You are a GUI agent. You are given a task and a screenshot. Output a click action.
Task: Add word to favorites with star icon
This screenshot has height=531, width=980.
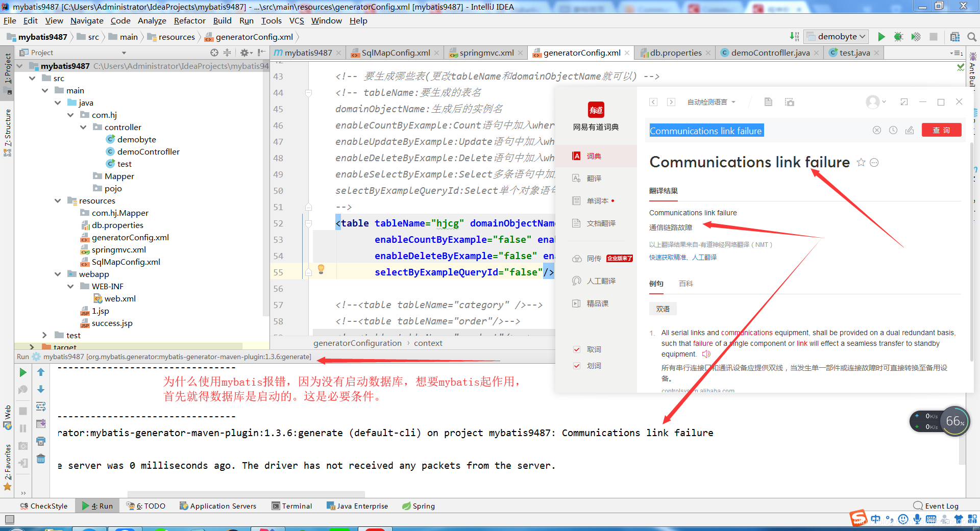coord(861,163)
